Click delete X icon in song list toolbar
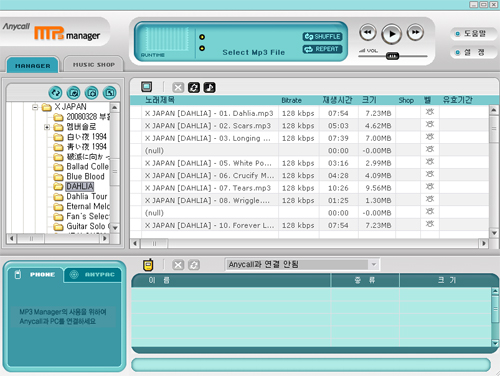The height and width of the screenshot is (376, 500). tap(178, 87)
